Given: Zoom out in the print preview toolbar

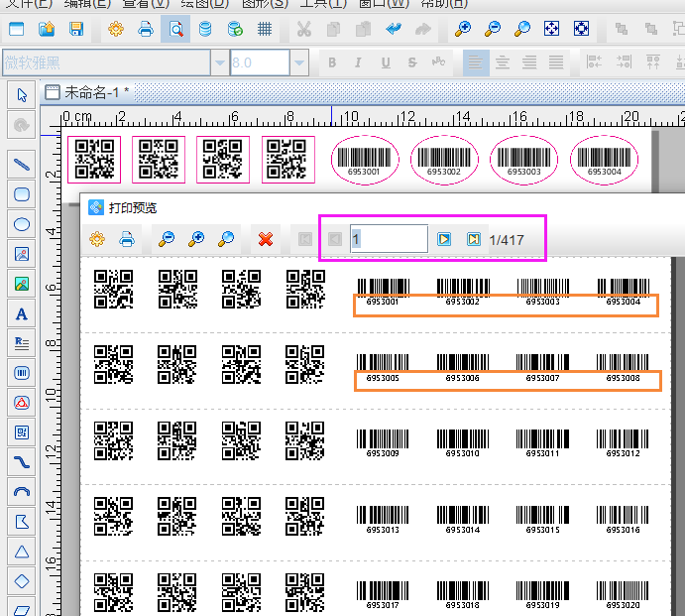Looking at the screenshot, I should (x=167, y=239).
